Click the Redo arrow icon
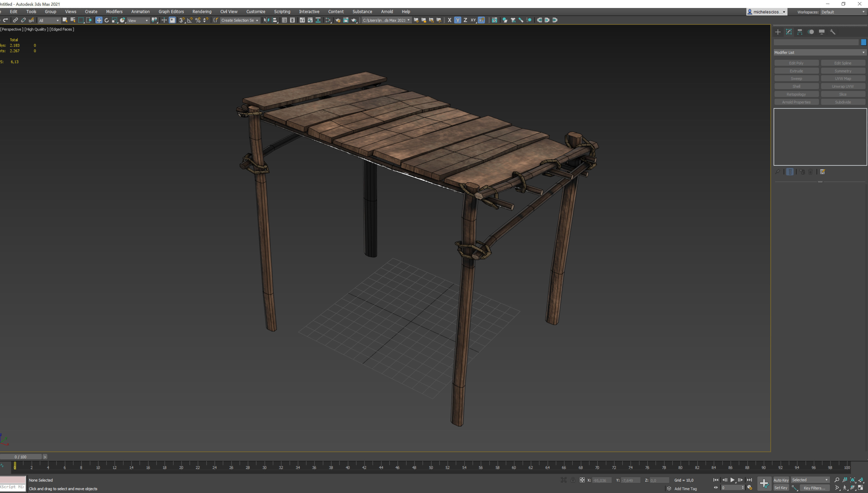The image size is (868, 493). [6, 20]
